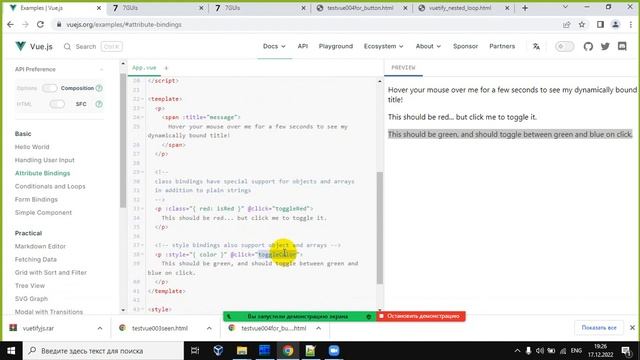Open the Form Bindings example
The image size is (640, 360).
pyautogui.click(x=36, y=200)
